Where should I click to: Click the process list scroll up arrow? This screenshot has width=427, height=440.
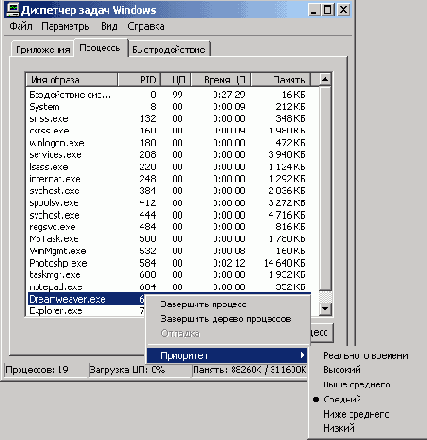[325, 80]
